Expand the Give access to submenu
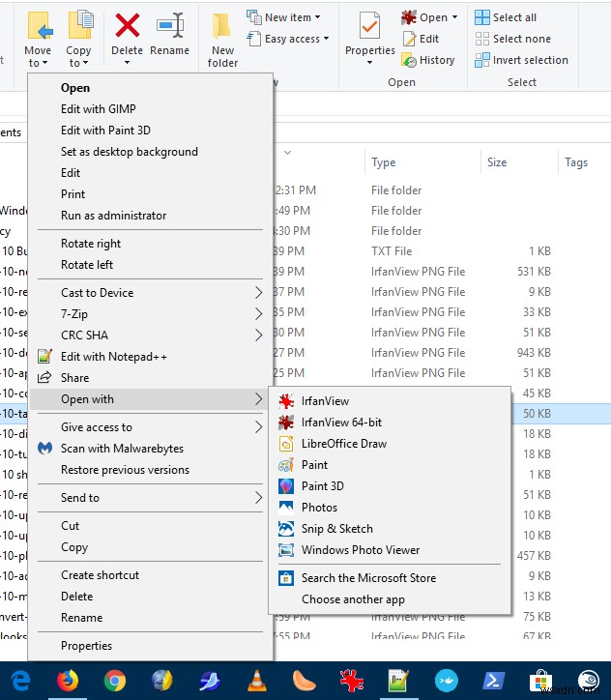Image resolution: width=611 pixels, height=700 pixels. click(258, 427)
